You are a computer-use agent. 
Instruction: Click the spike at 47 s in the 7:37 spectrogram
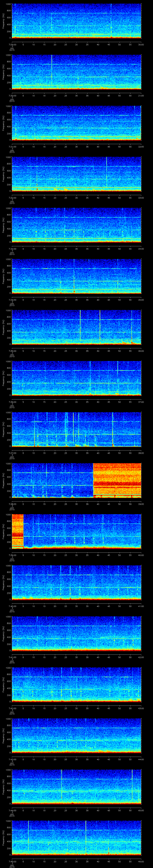coord(113,429)
